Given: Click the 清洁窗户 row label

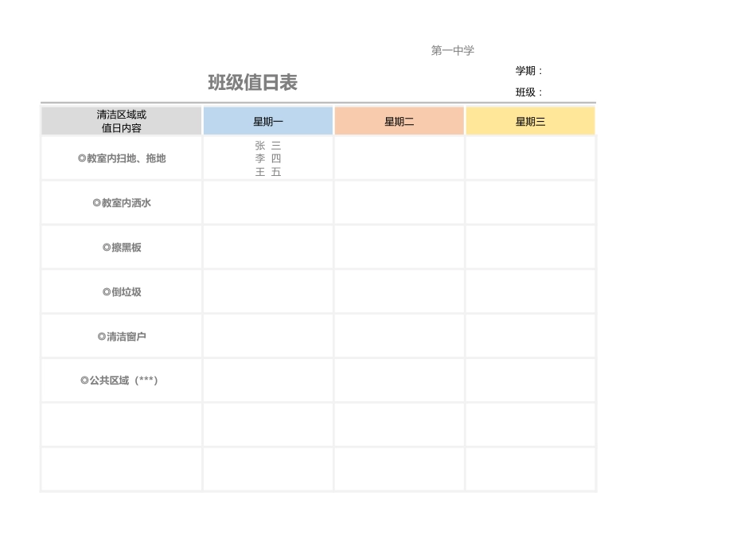Looking at the screenshot, I should tap(122, 336).
